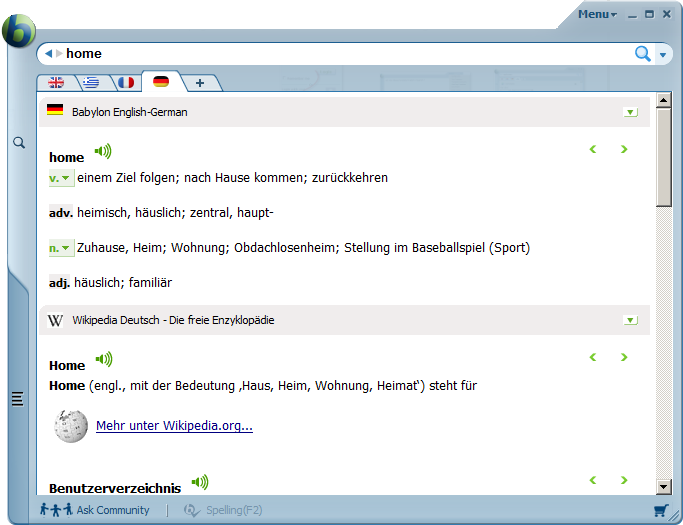Click the 'adj.' part-of-speech label
The height and width of the screenshot is (525, 683).
59,283
